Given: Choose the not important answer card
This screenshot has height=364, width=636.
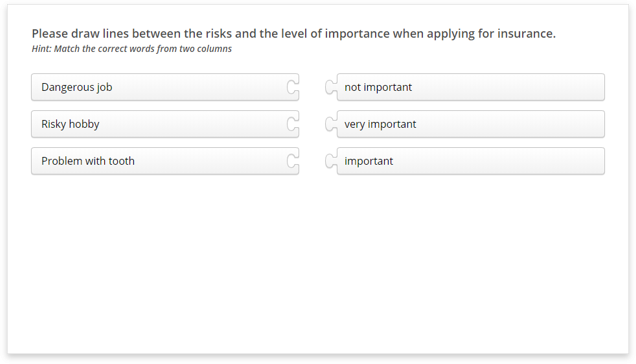Looking at the screenshot, I should tap(471, 87).
